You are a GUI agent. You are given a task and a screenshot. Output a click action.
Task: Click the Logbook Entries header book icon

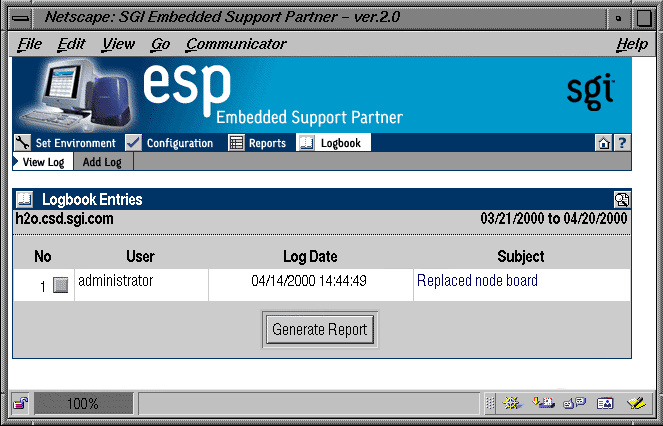pyautogui.click(x=25, y=199)
